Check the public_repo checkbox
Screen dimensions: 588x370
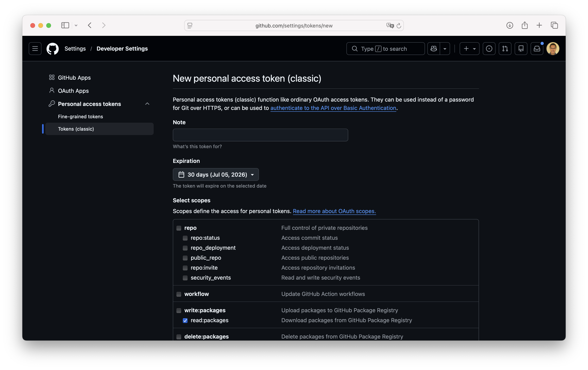click(185, 258)
